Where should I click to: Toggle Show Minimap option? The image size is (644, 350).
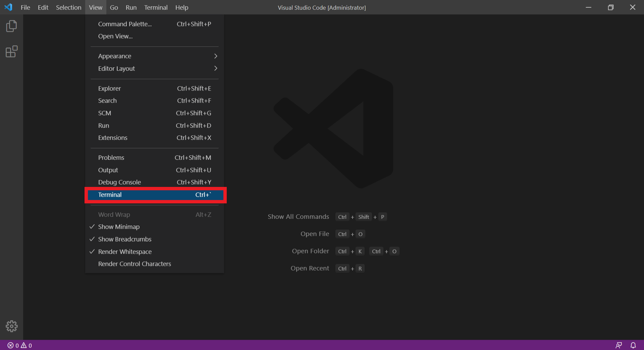(154, 227)
